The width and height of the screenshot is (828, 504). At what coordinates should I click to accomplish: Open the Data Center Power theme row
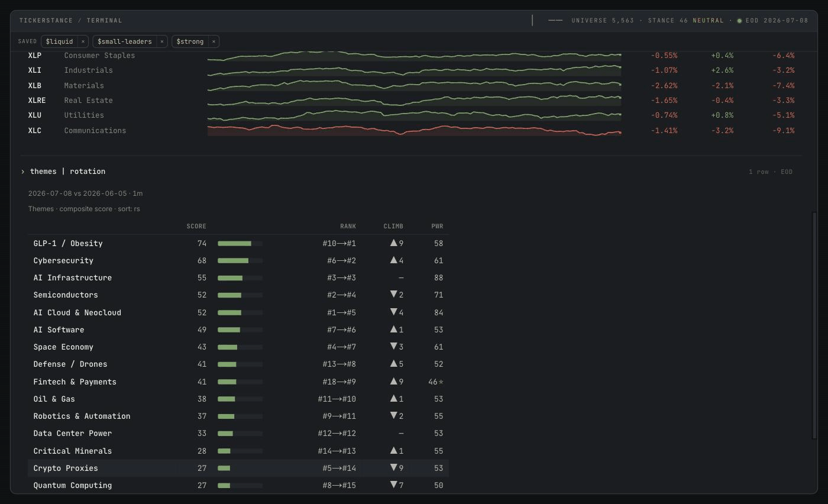tap(238, 433)
